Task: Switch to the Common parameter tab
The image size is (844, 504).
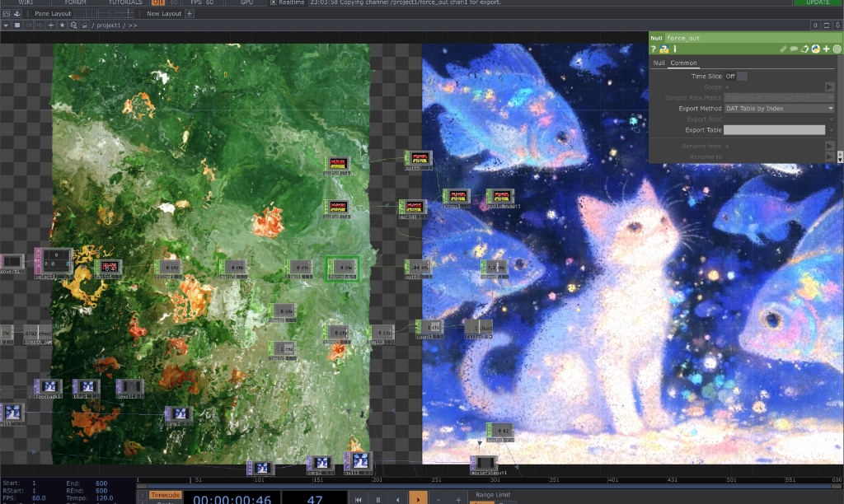Action: [x=683, y=63]
